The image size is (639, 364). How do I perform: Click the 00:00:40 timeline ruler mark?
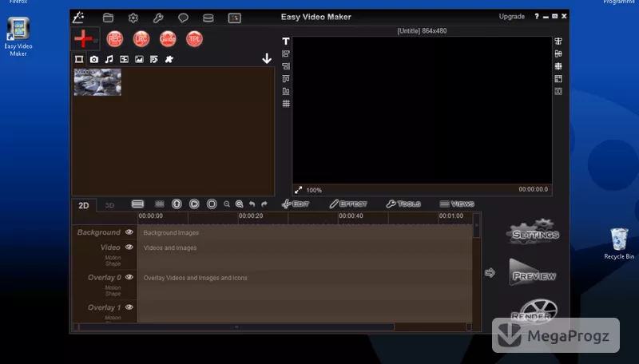point(351,216)
